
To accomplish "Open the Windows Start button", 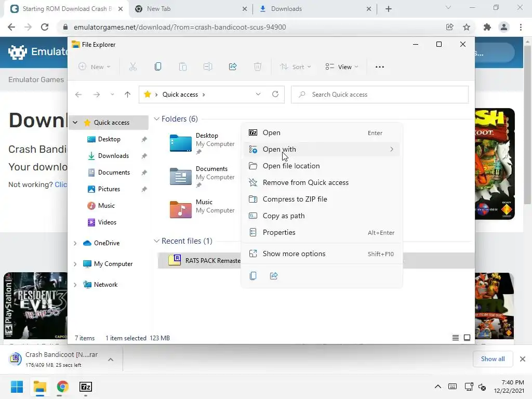I will tap(17, 387).
